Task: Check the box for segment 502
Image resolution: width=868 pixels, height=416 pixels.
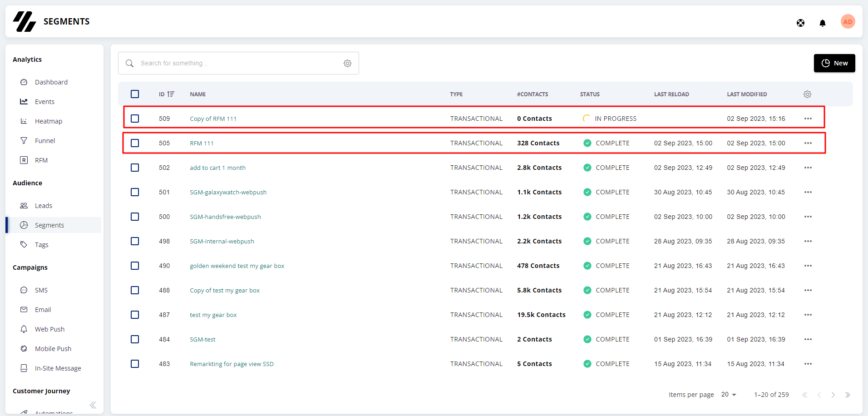Action: tap(135, 168)
